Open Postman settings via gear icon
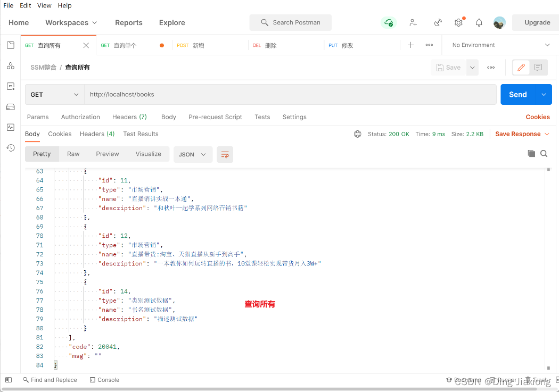This screenshot has width=559, height=392. click(458, 22)
